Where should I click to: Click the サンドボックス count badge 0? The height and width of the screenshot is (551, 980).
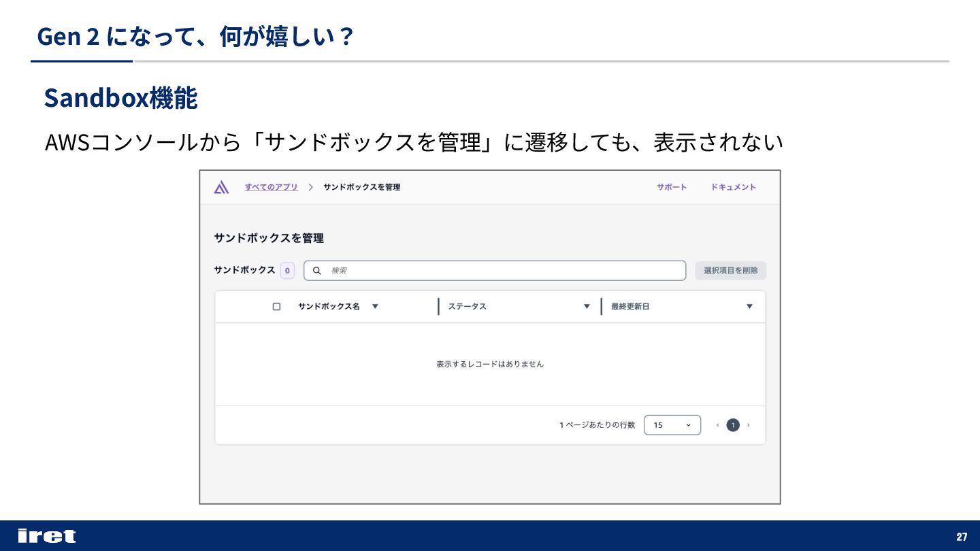coord(287,271)
